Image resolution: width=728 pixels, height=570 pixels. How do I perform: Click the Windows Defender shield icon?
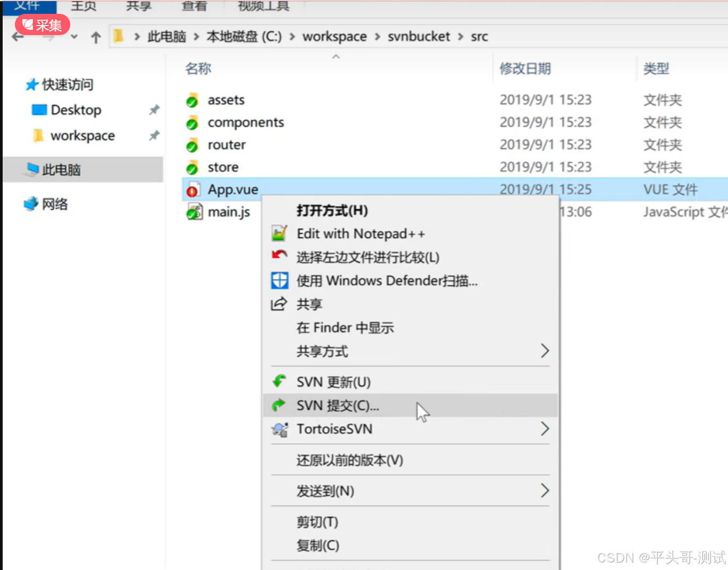click(x=279, y=280)
